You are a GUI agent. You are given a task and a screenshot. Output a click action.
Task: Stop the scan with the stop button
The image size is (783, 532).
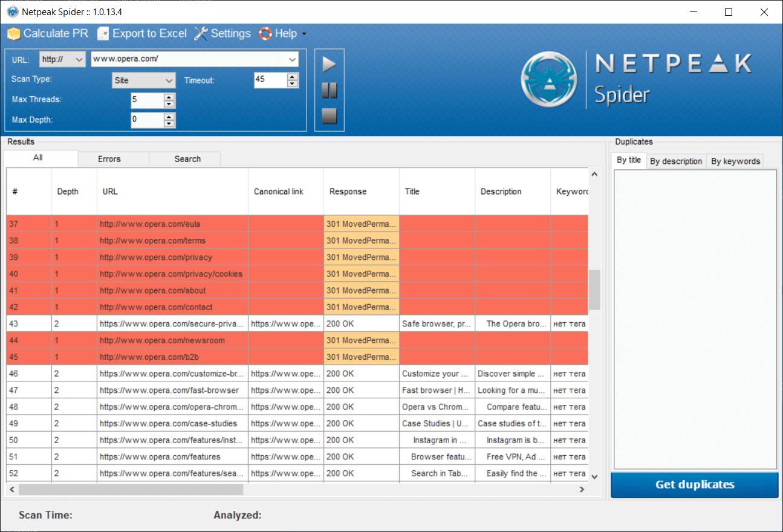[x=330, y=115]
